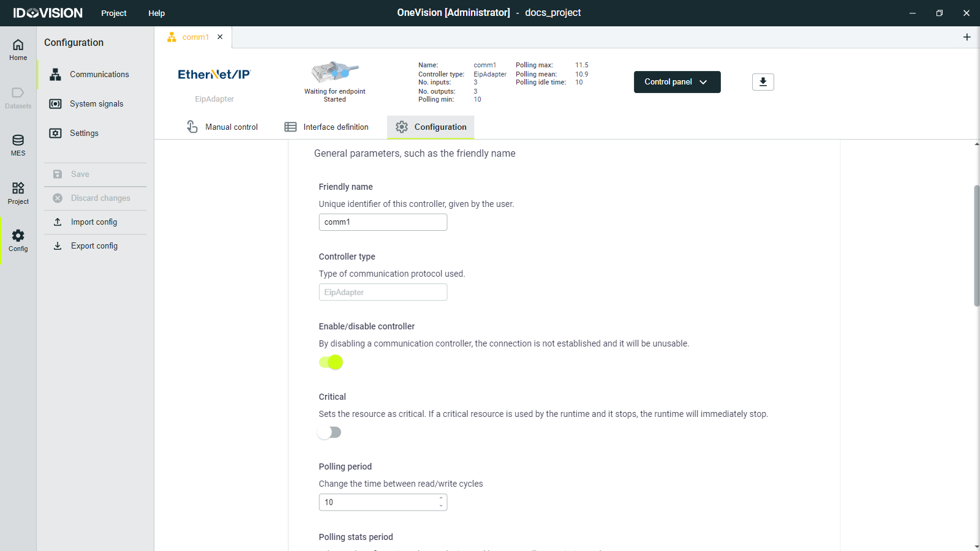The height and width of the screenshot is (551, 980).
Task: Open System signals in the Configuration sidebar
Action: pos(96,103)
